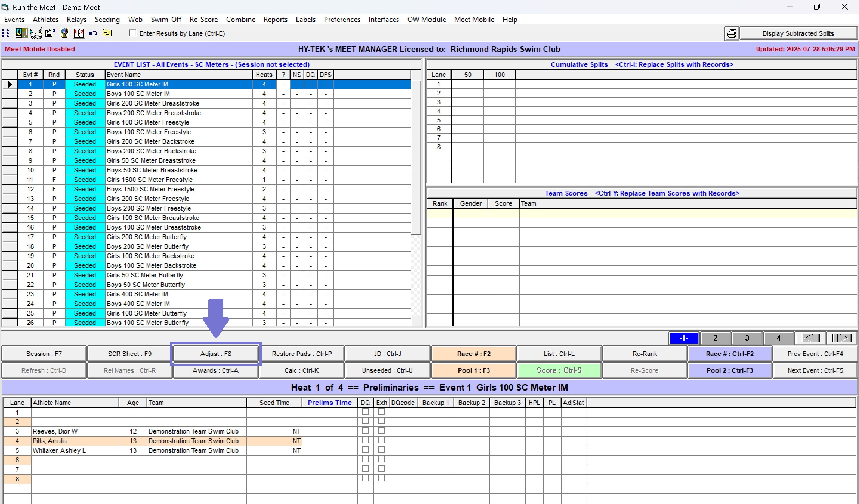Screen dimensions: 859x504
Task: Enable Enter Results by Lane checkbox
Action: point(133,33)
